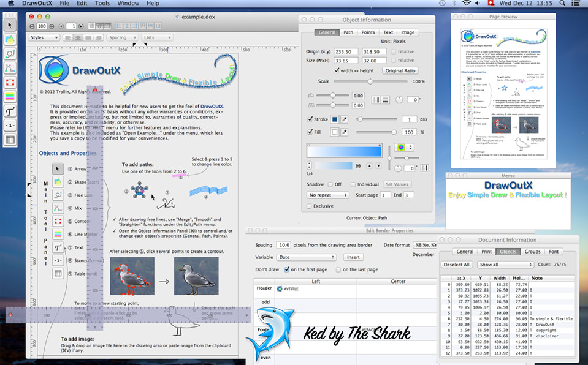Toggle the Fill checkbox
The image size is (588, 365).
[310, 132]
